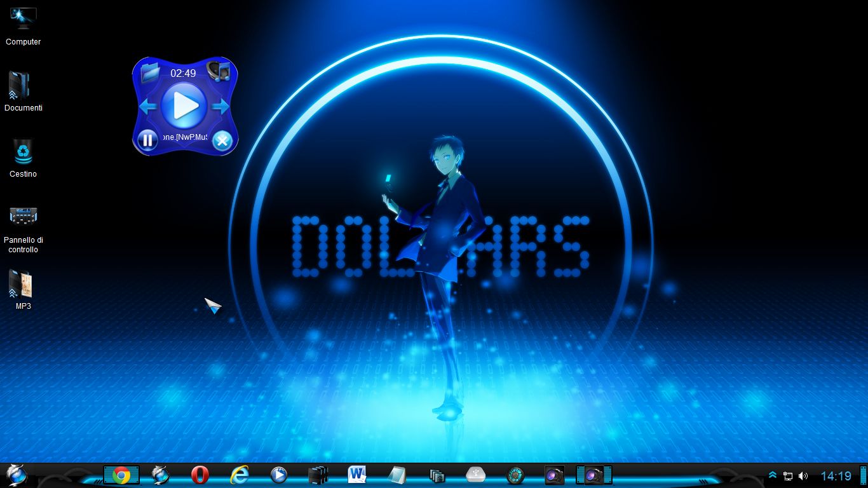This screenshot has height=488, width=868.
Task: Click dolphin orb icon next to Chrome
Action: coord(160,475)
